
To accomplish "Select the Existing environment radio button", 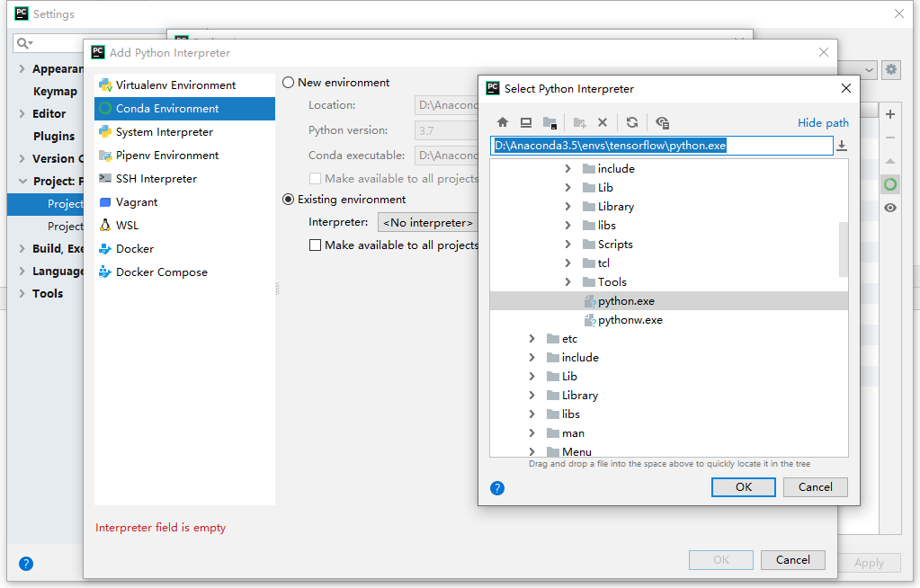I will pos(288,200).
